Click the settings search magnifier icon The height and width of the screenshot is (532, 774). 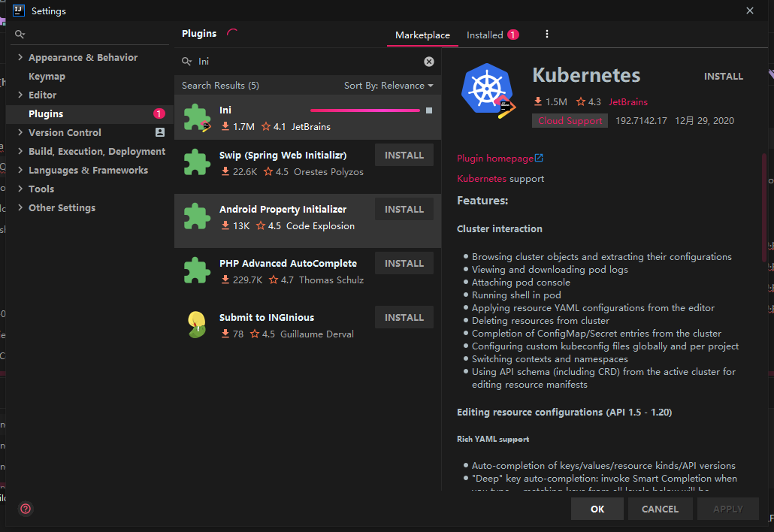(20, 34)
